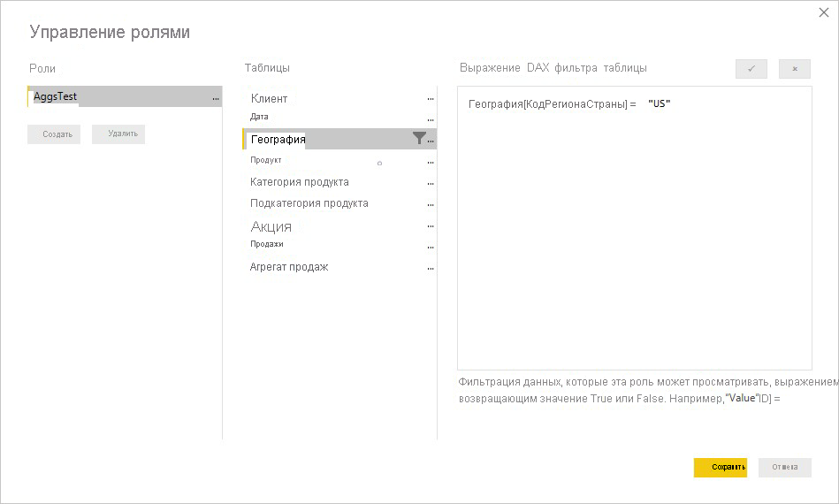Select the Категория продукта table

click(x=339, y=182)
